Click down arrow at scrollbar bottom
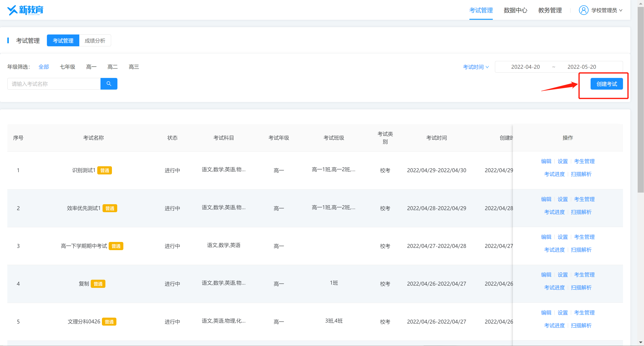 coord(640,342)
